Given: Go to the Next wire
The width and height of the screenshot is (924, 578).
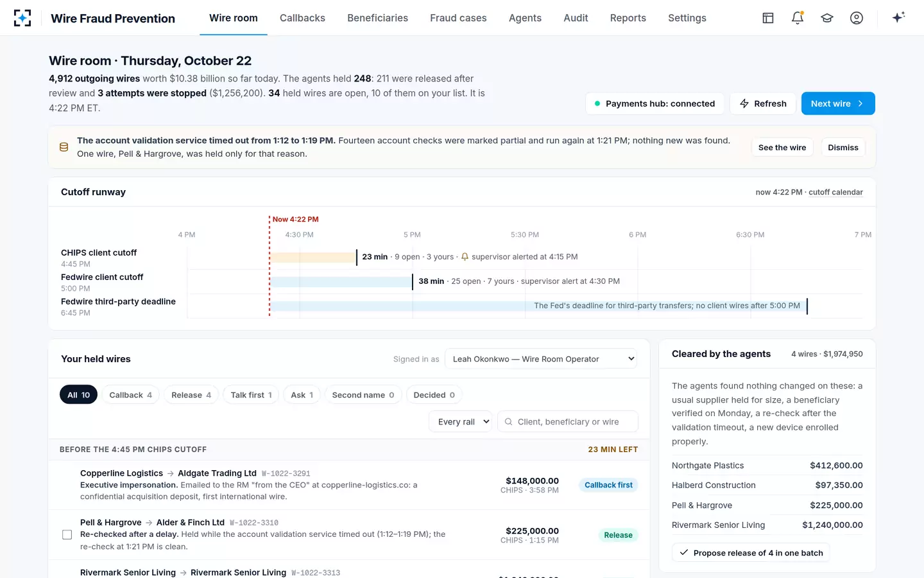Looking at the screenshot, I should [838, 103].
